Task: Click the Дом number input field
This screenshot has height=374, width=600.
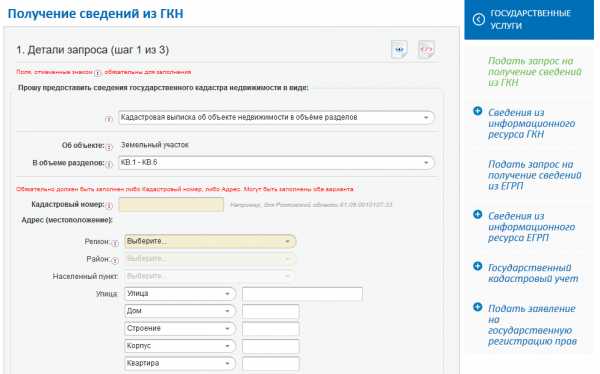Action: (x=271, y=311)
